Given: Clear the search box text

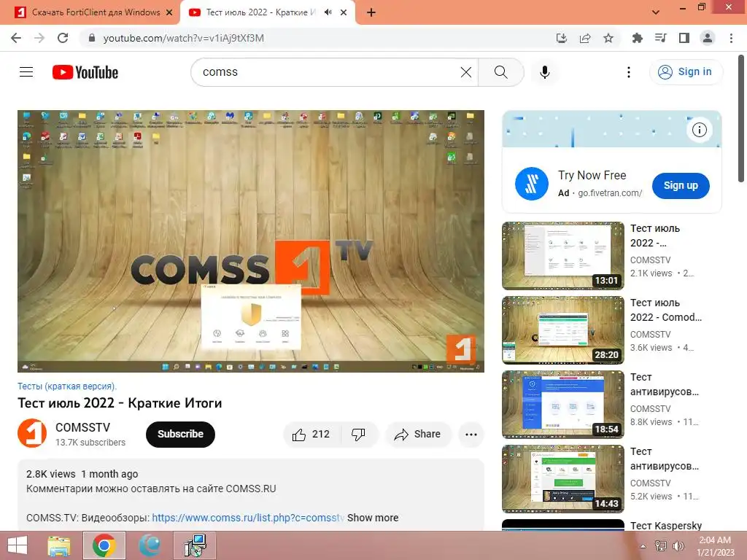Looking at the screenshot, I should [466, 72].
